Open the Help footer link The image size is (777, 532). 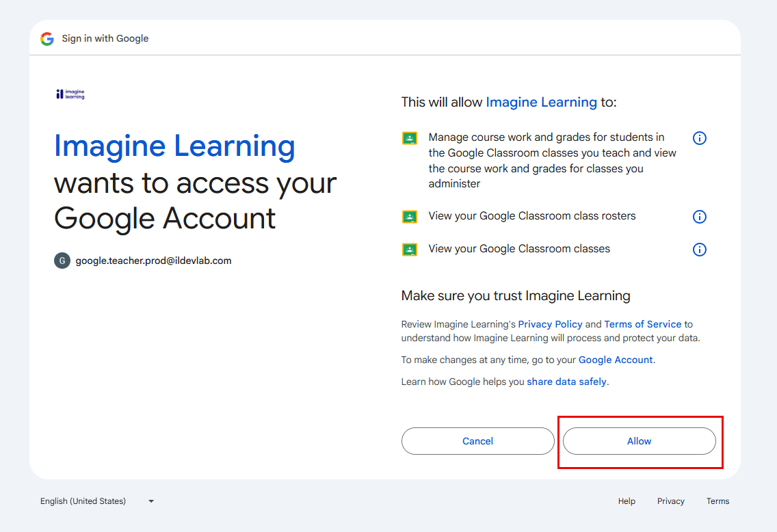tap(627, 501)
